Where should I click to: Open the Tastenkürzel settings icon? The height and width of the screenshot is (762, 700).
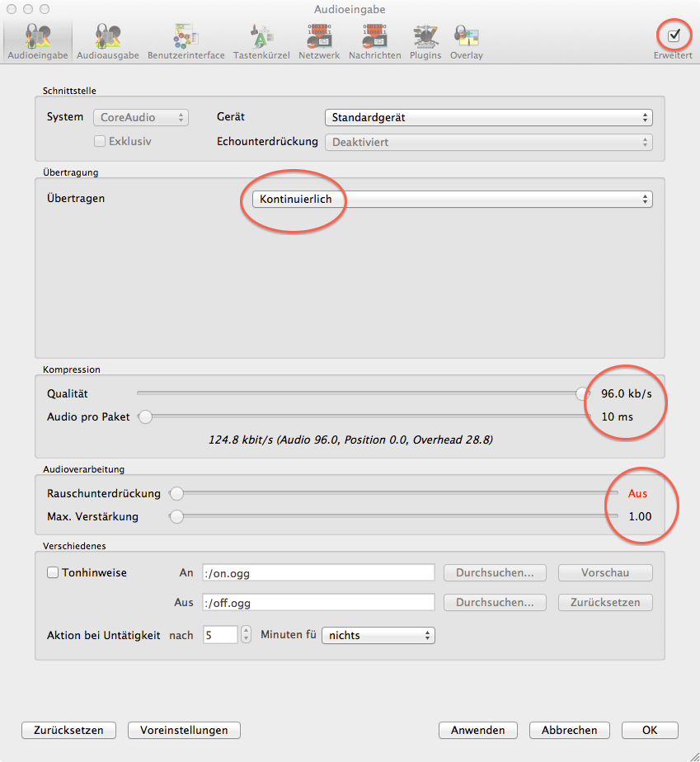point(261,38)
